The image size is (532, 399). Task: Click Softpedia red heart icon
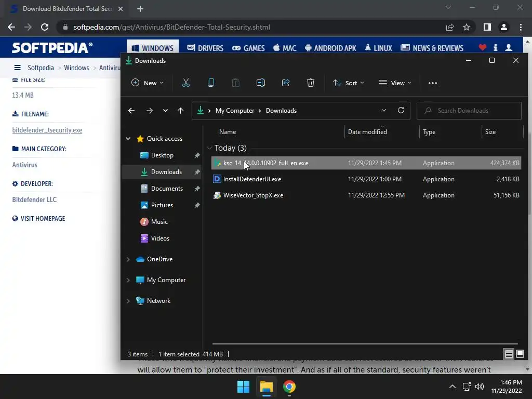coord(483,47)
